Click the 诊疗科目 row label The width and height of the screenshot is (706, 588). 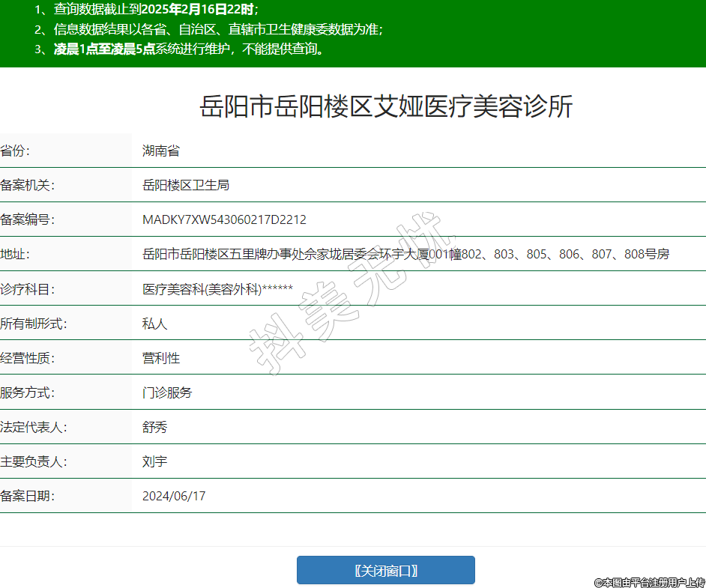click(x=27, y=289)
